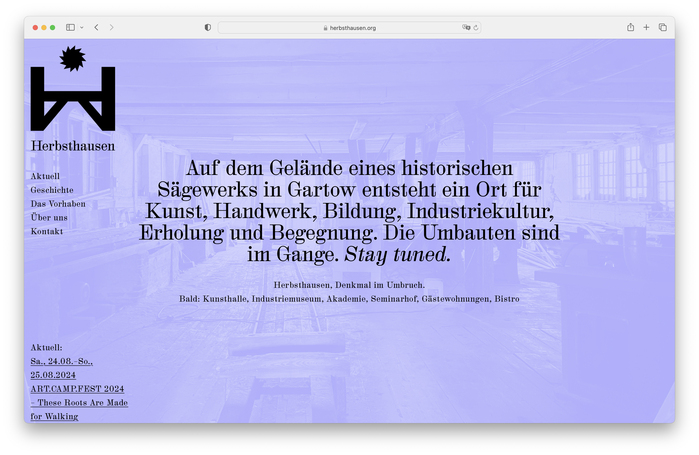This screenshot has height=455, width=699.
Task: Click 'Herbsthausen, Denkmal im Umbruch.' text
Action: pyautogui.click(x=349, y=285)
